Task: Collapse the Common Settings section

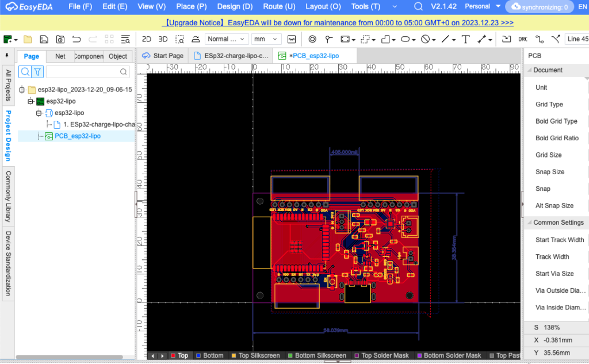Action: click(x=530, y=223)
